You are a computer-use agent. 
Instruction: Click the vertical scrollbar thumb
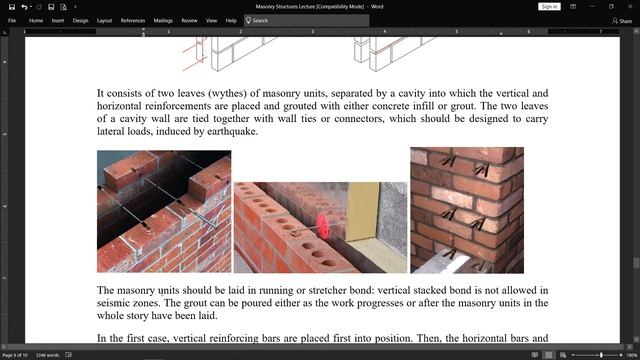coord(636,263)
